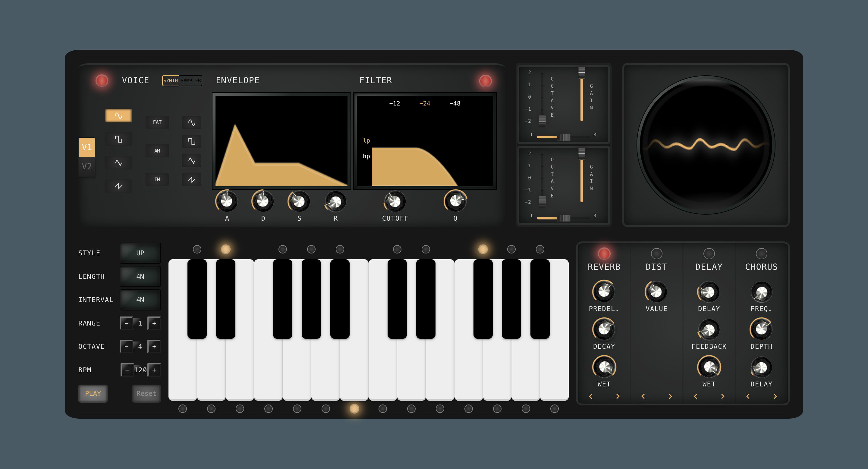Select the square wave oscillator in the left column
Image resolution: width=868 pixels, height=469 pixels.
point(118,139)
